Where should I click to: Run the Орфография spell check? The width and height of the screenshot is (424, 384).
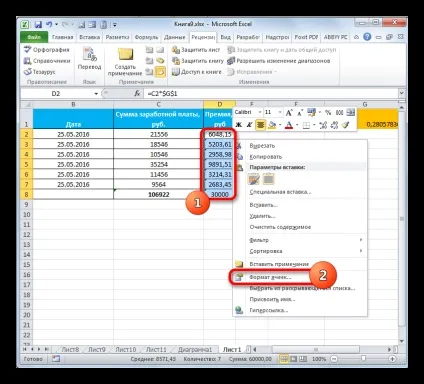tap(47, 50)
